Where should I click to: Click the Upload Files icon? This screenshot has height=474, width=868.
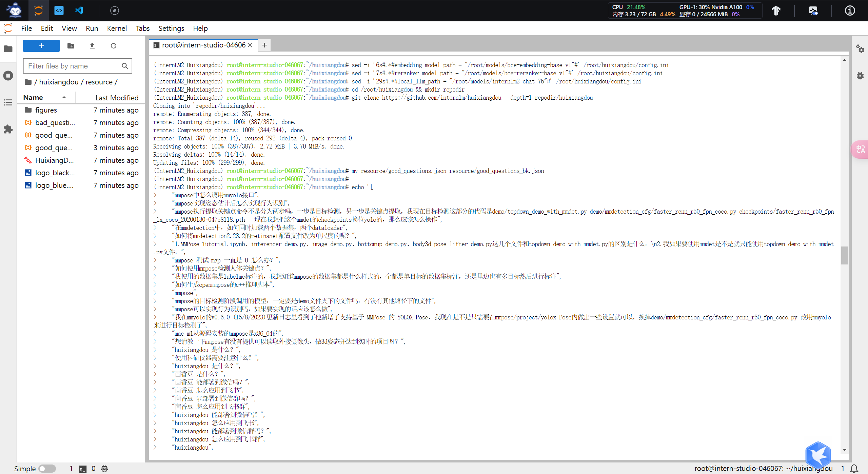[92, 46]
